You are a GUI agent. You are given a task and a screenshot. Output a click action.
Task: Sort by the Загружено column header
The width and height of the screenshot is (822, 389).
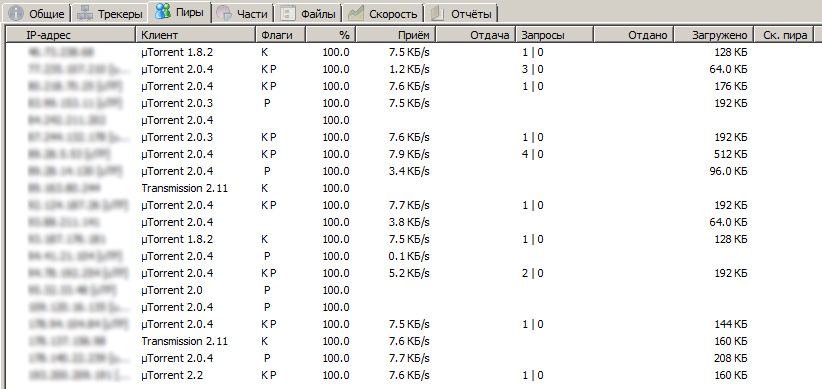click(x=713, y=35)
